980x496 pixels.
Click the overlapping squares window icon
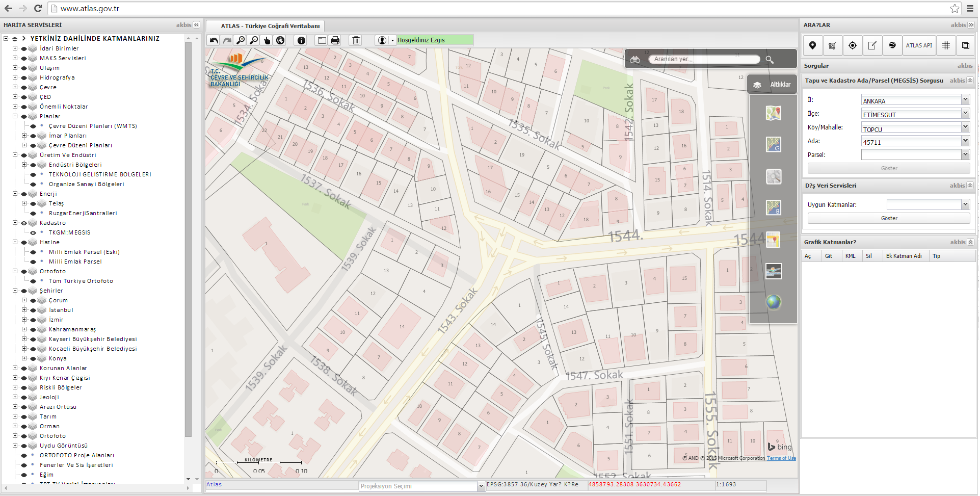tap(966, 45)
